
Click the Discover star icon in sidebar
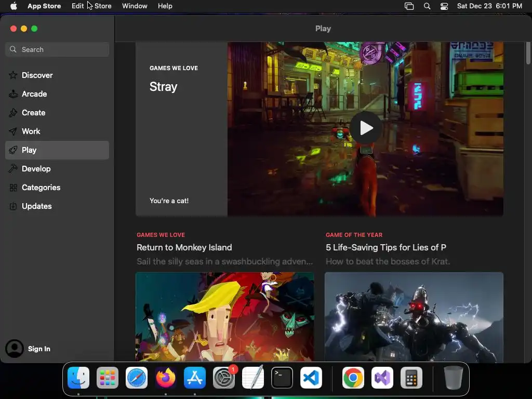pyautogui.click(x=13, y=75)
